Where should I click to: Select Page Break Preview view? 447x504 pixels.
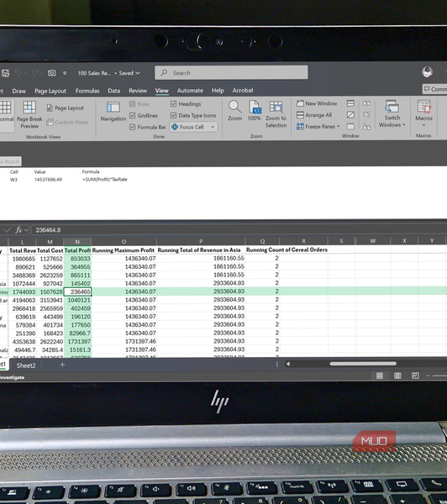(x=29, y=115)
